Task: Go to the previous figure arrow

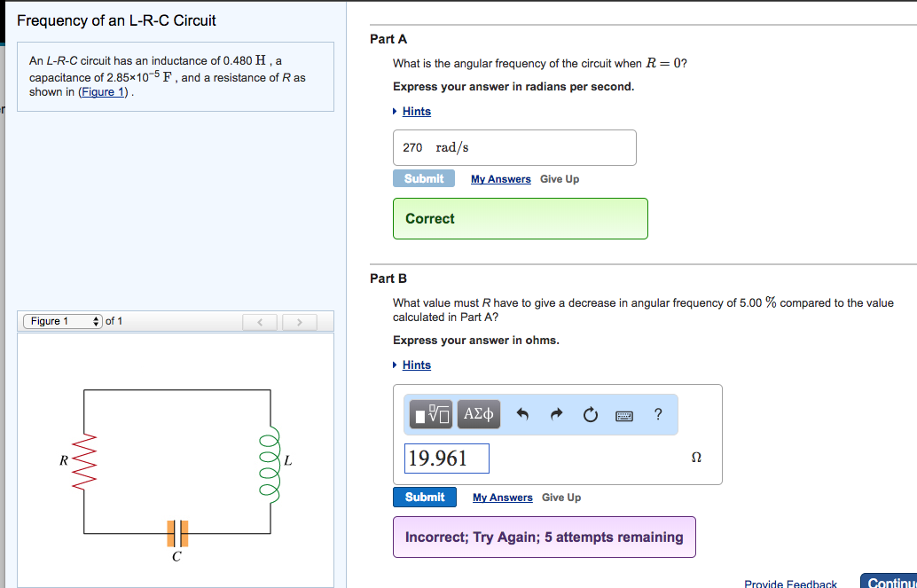Action: click(261, 321)
